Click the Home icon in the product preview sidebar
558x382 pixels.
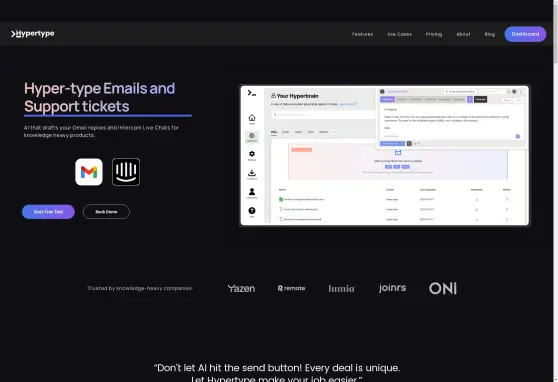252,119
